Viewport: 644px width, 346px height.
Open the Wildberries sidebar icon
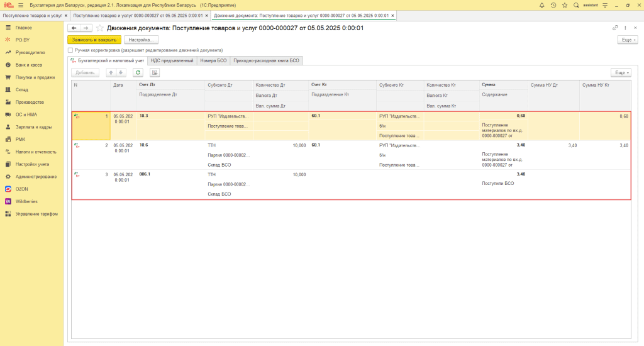coord(8,201)
